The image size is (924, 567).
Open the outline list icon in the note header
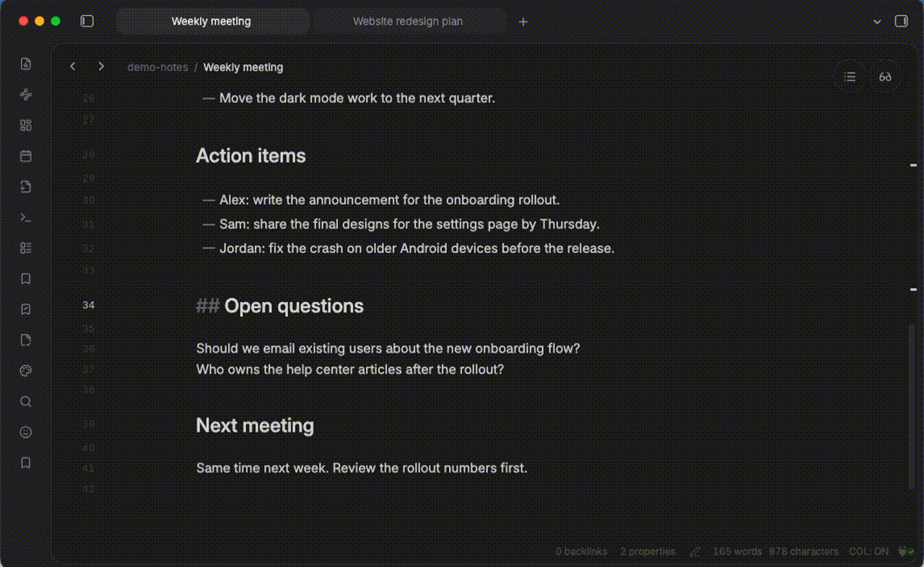pyautogui.click(x=850, y=76)
